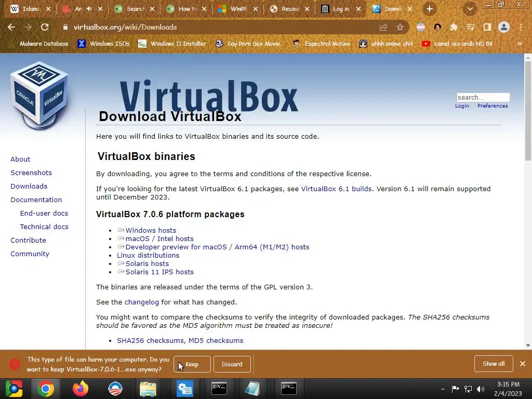Expand the tab search dropdown chevron

(470, 9)
